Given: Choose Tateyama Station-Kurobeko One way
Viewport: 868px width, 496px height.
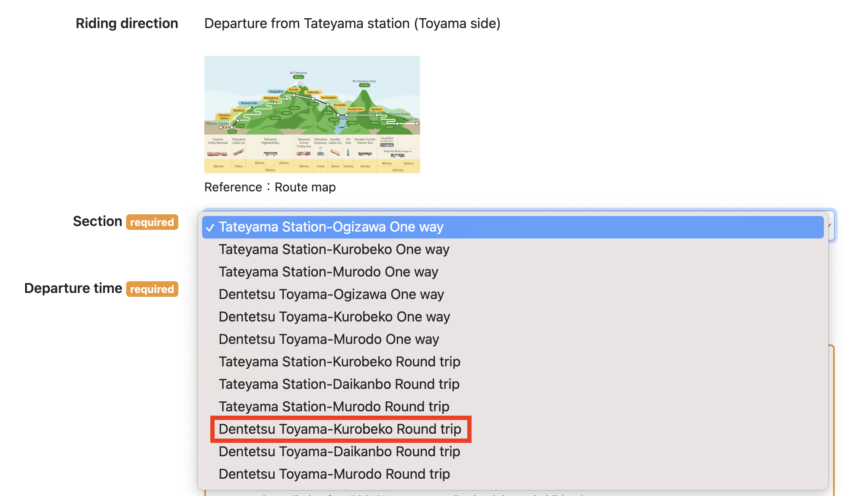Looking at the screenshot, I should (x=334, y=249).
